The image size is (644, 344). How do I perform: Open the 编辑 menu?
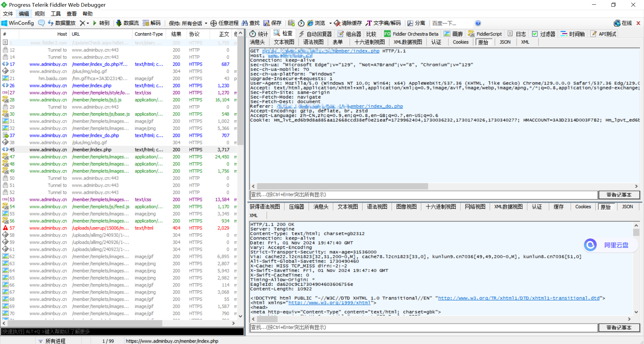click(24, 14)
